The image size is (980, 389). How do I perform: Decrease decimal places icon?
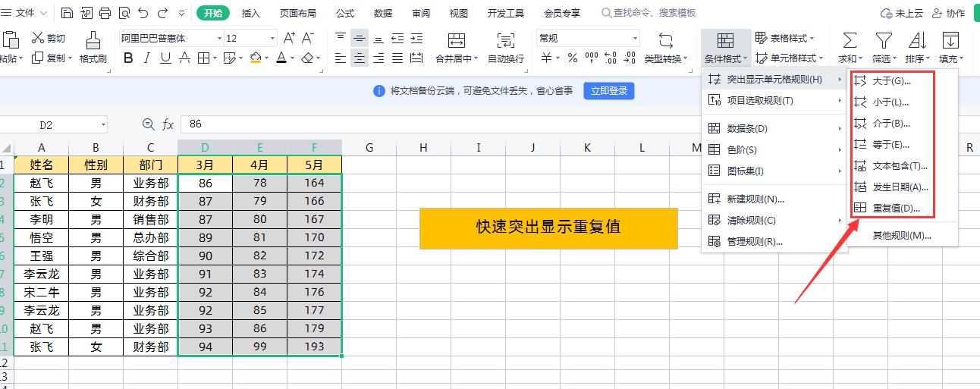628,58
